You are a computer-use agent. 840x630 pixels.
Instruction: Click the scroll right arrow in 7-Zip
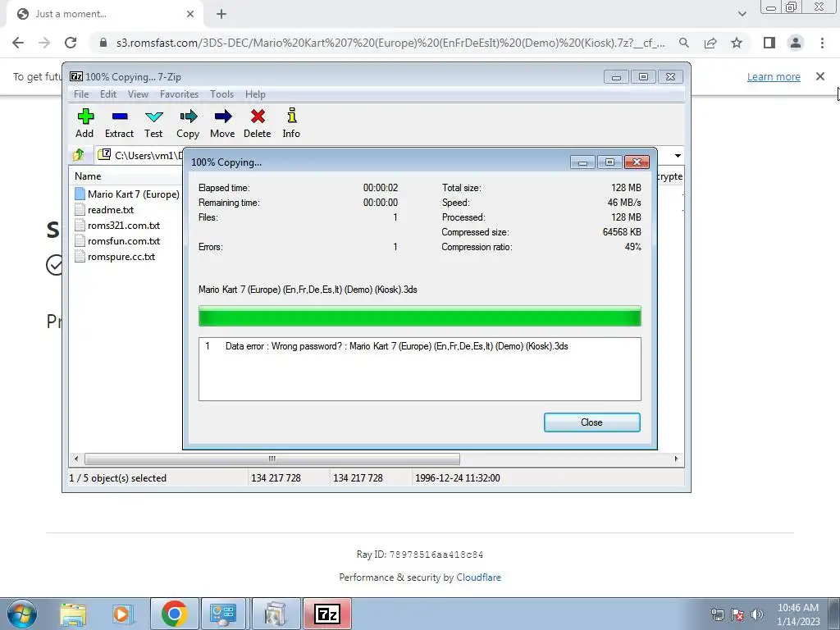click(676, 459)
